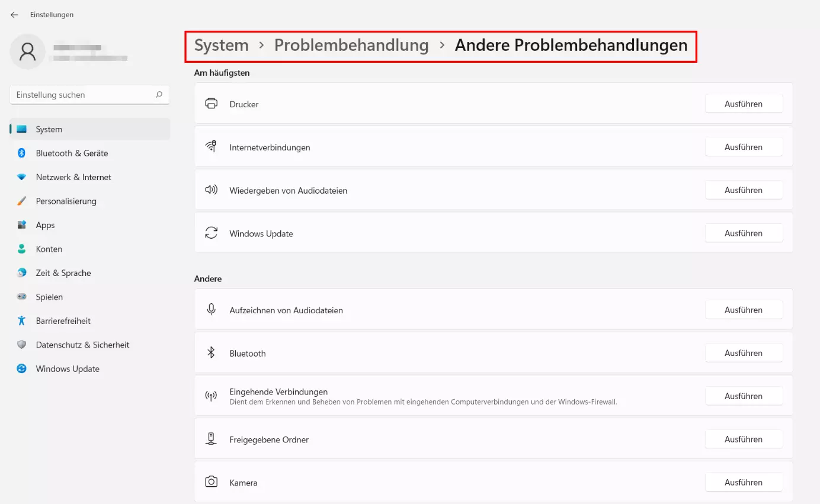Click the Drucker row label

[244, 104]
